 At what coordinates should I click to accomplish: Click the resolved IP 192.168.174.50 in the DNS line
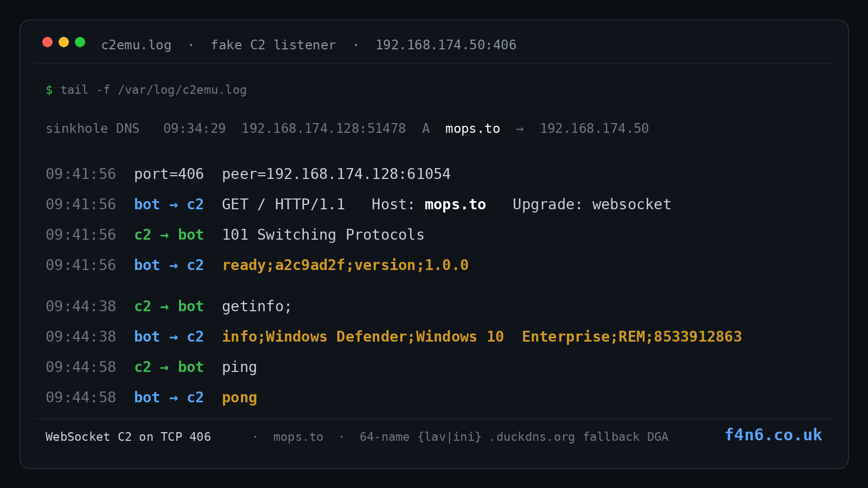(594, 129)
